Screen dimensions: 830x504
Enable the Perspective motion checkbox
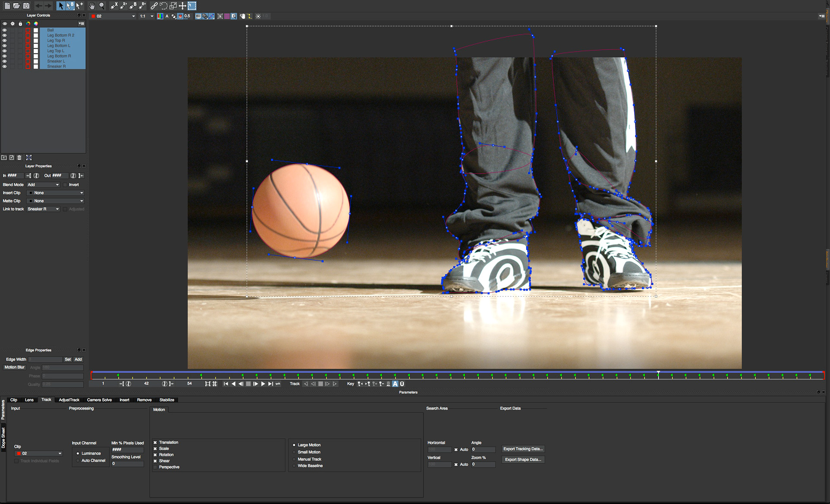pyautogui.click(x=155, y=467)
